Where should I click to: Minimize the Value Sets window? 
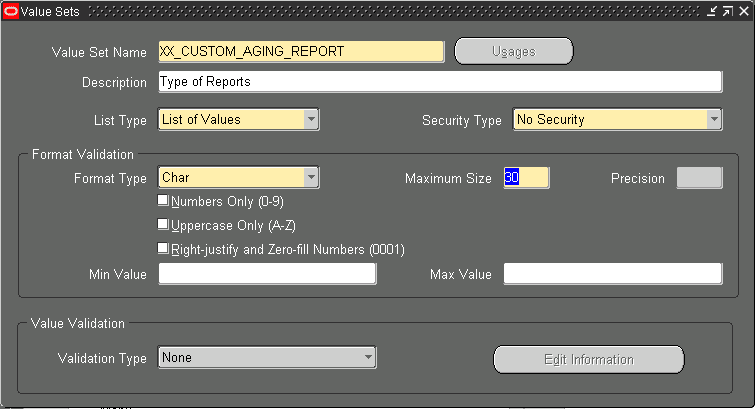(x=711, y=9)
